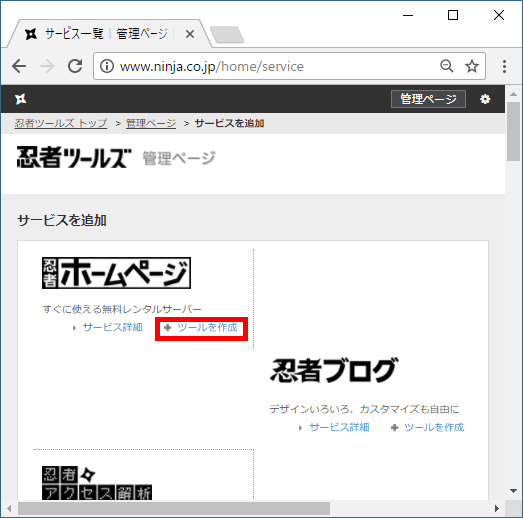This screenshot has height=518, width=523.
Task: Open サービス詳細 for 忍者ブログ
Action: pos(339,427)
